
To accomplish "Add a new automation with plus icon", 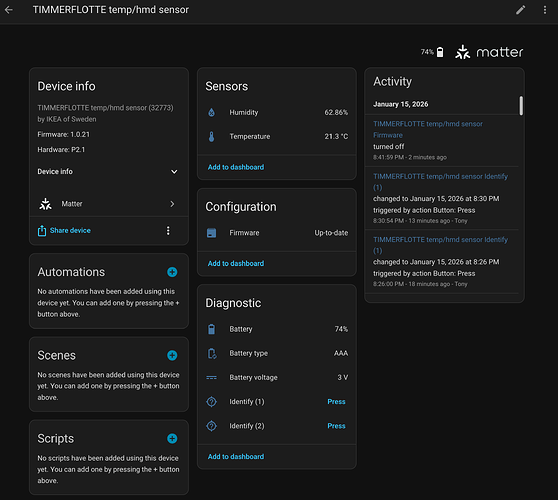I will click(x=172, y=272).
